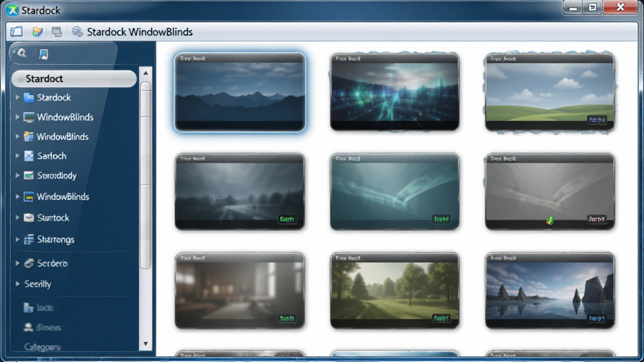Screen dimensions: 644x362
Task: Expand WindowBlinds node directly above Startock
Action: 17,197
